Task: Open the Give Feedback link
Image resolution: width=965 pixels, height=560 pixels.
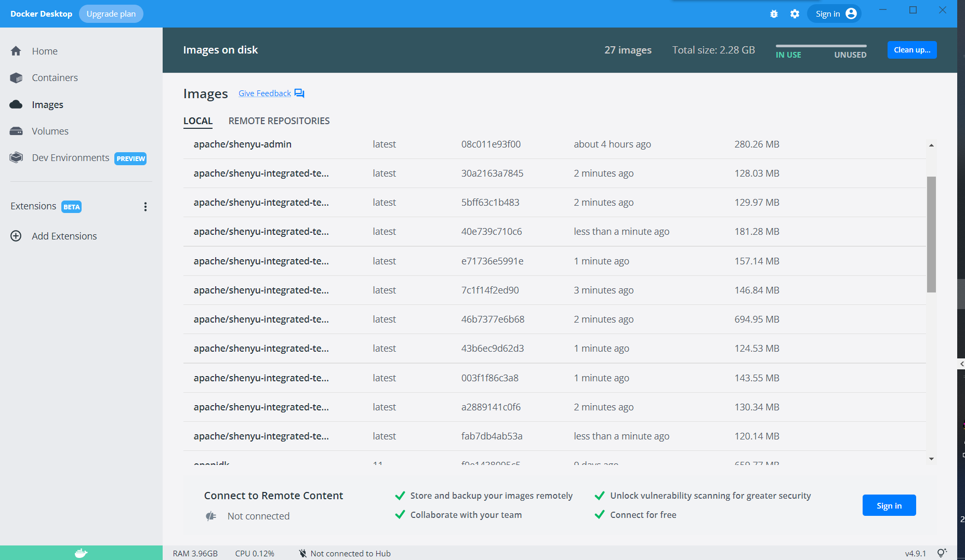Action: point(265,94)
